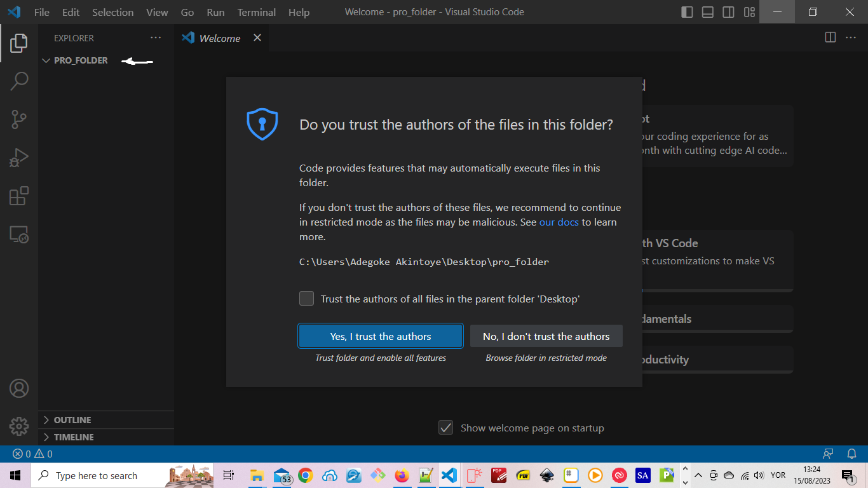
Task: Open the 'our docs' link
Action: click(x=559, y=222)
